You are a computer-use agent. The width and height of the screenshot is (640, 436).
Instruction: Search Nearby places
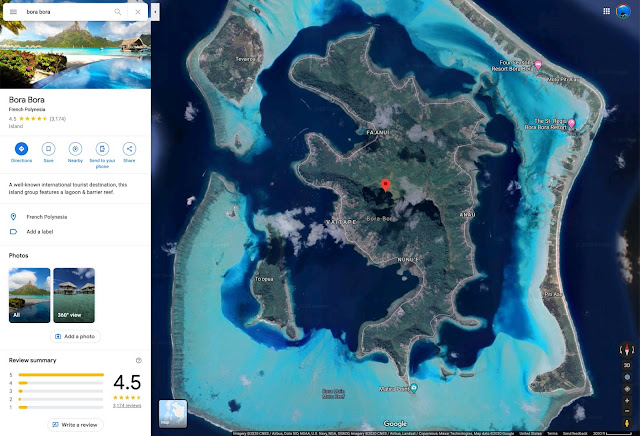point(75,149)
